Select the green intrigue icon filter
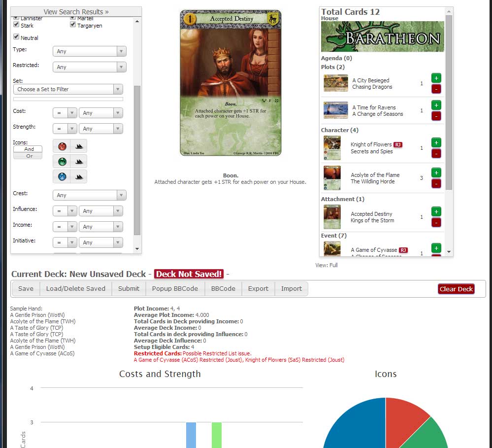The height and width of the screenshot is (448, 492). pos(62,161)
